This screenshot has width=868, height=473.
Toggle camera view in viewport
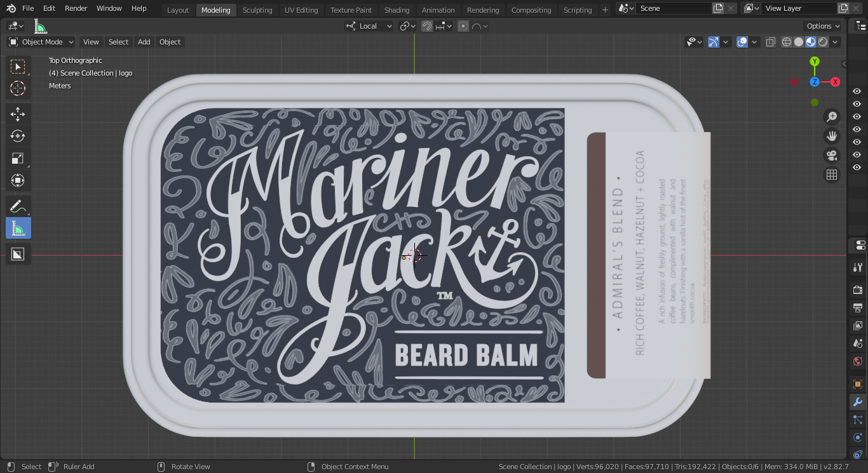coord(831,156)
